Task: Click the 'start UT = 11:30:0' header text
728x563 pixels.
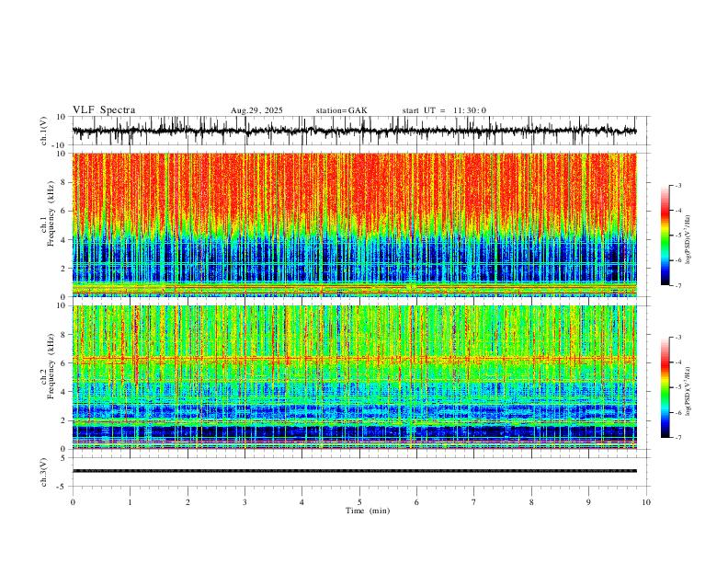Action: (444, 110)
